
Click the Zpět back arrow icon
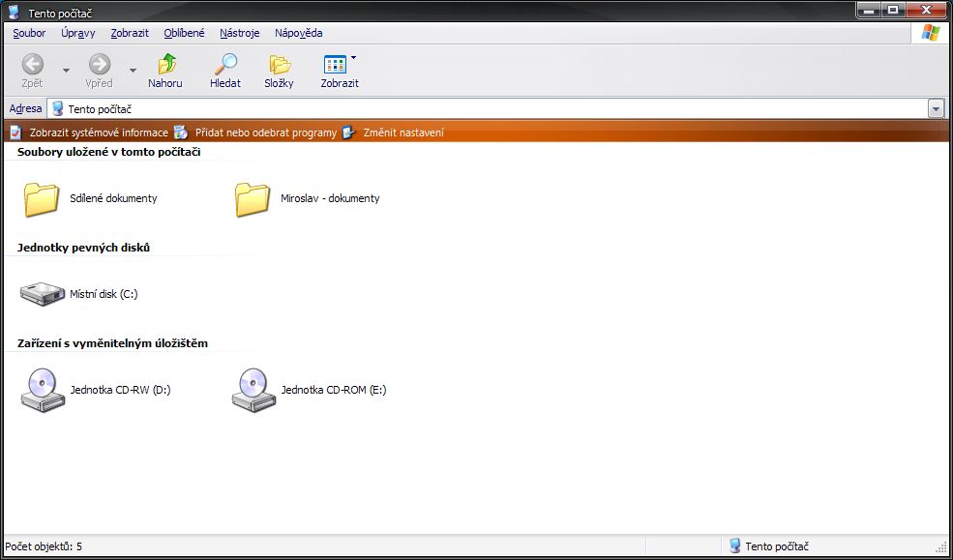click(x=33, y=63)
